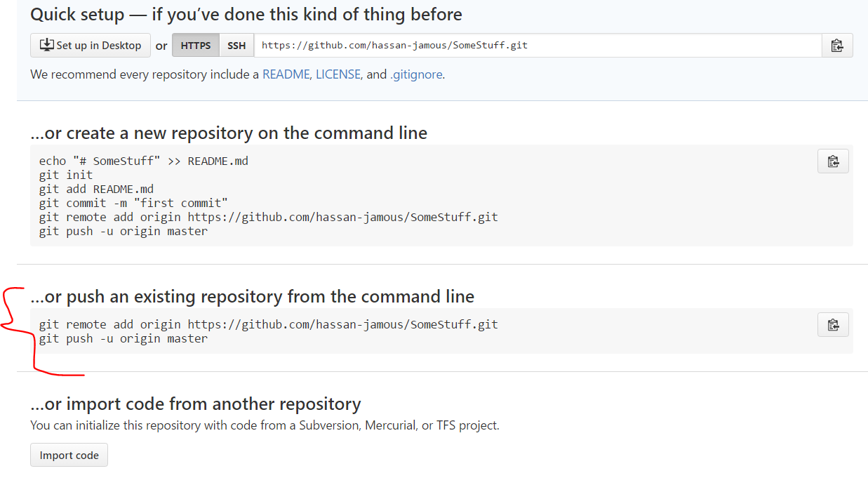Open the LICENSE link

coord(338,74)
